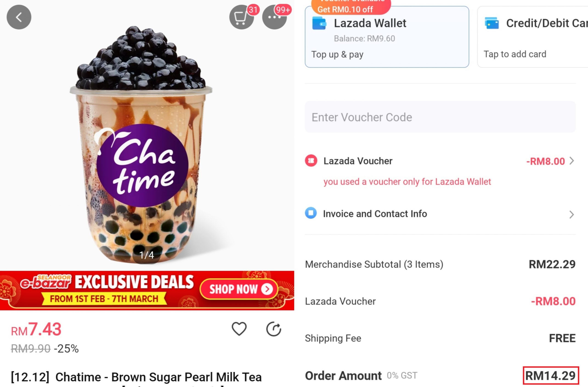Select Lazada Wallet payment option

[x=387, y=37]
